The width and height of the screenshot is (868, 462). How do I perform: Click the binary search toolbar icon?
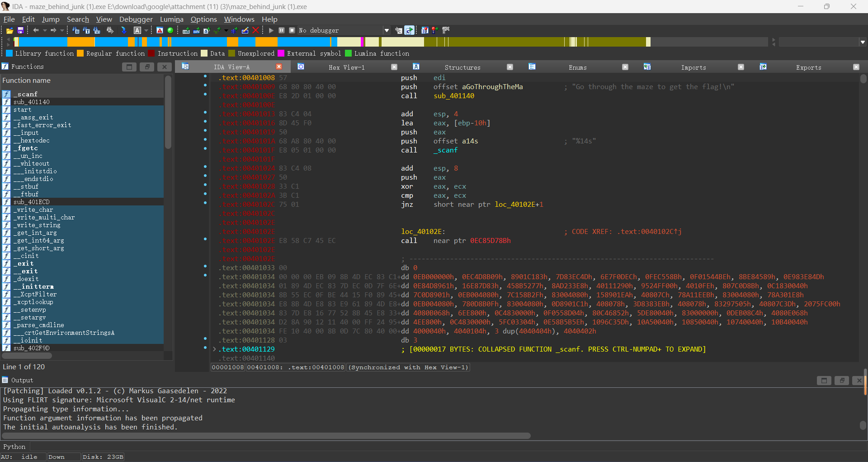click(x=97, y=30)
